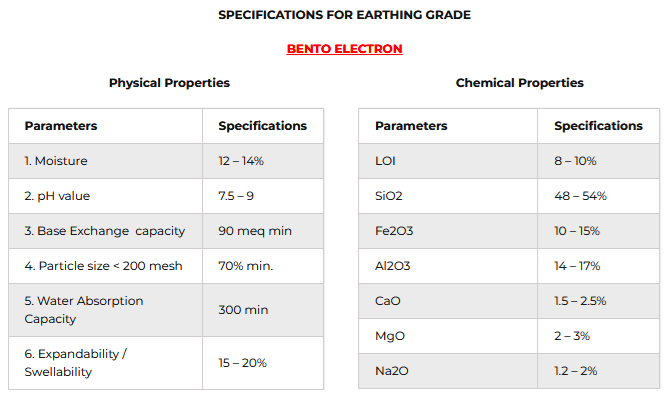Click the Expandability / Swellability cell
The width and height of the screenshot is (670, 401).
pos(106,363)
